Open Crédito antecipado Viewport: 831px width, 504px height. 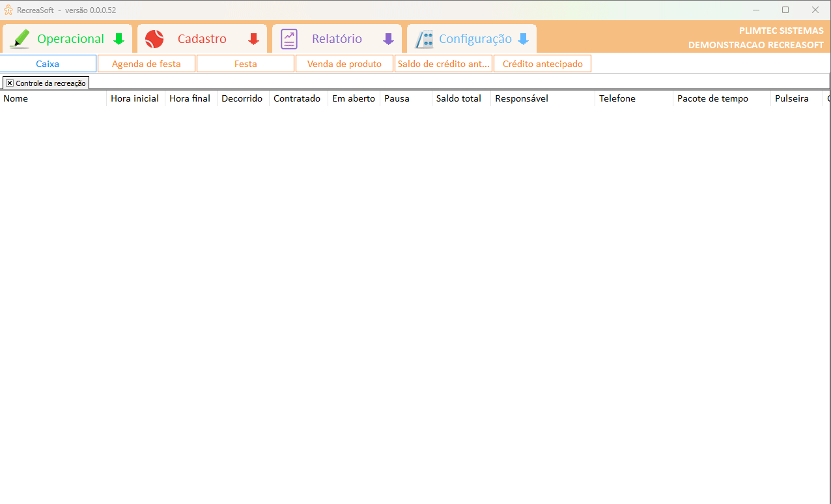point(542,64)
